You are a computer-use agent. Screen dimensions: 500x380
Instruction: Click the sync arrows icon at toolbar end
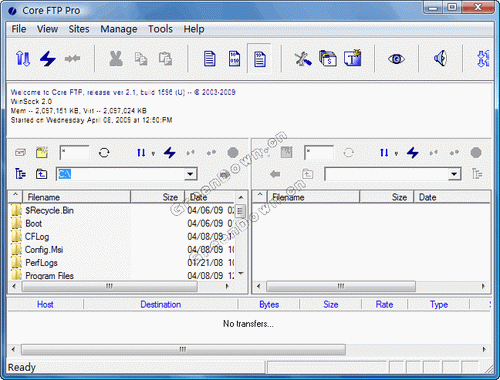[x=483, y=59]
